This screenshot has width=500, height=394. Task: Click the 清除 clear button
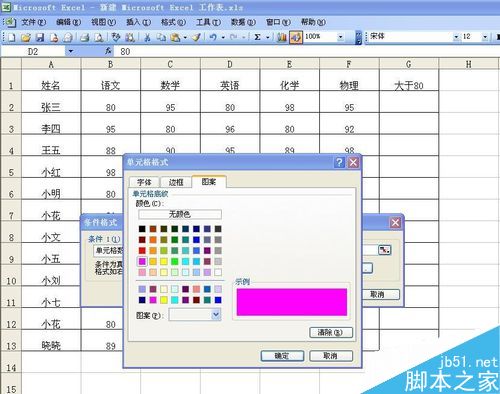tap(331, 332)
